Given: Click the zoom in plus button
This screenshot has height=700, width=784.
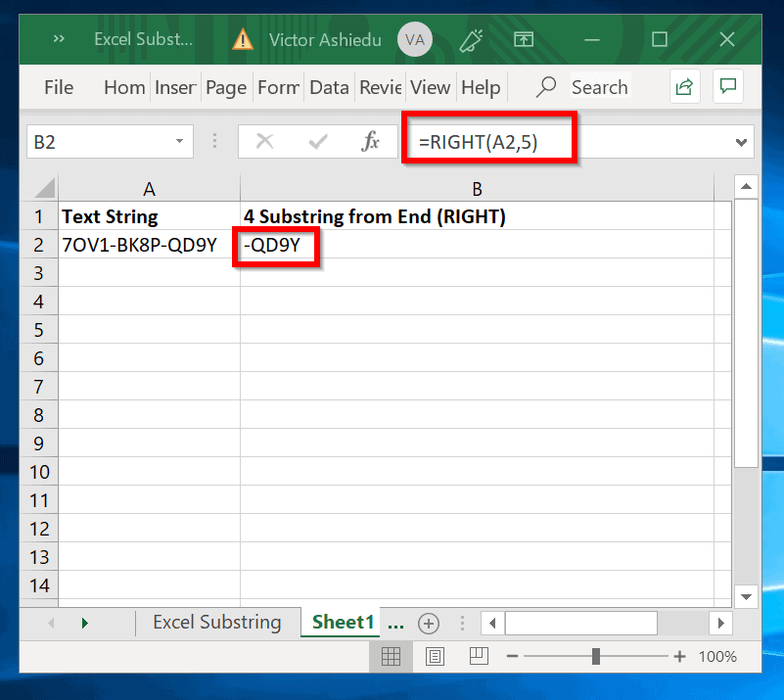Looking at the screenshot, I should pos(679,657).
